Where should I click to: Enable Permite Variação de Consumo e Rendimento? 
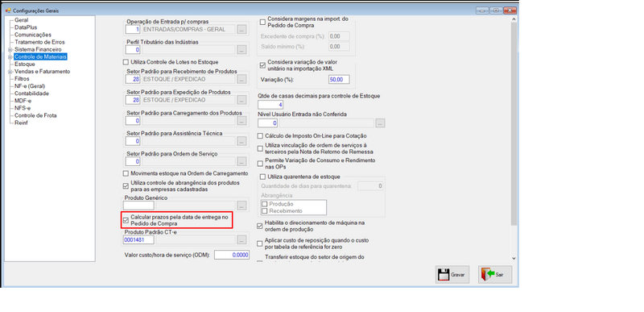pos(260,163)
